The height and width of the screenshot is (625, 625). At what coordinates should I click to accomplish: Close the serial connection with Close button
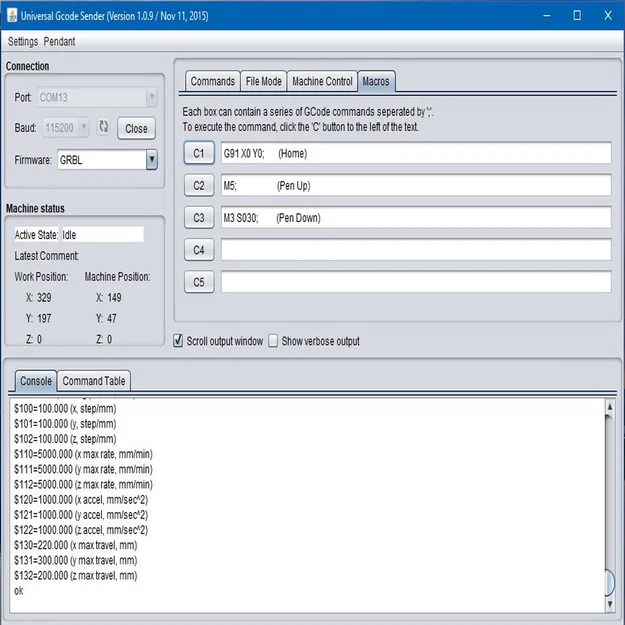pos(136,128)
